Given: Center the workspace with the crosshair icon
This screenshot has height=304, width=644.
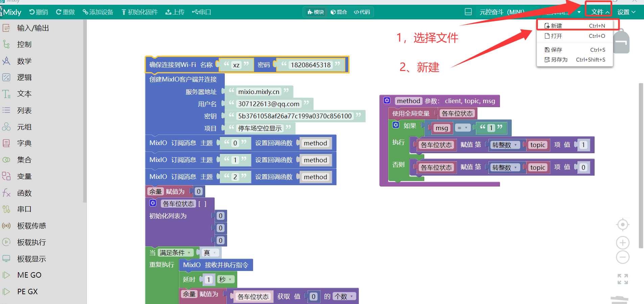Looking at the screenshot, I should point(623,225).
